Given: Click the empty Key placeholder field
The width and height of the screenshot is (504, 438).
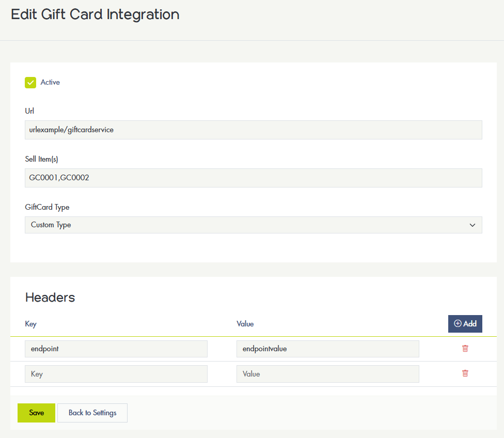Looking at the screenshot, I should [x=116, y=374].
